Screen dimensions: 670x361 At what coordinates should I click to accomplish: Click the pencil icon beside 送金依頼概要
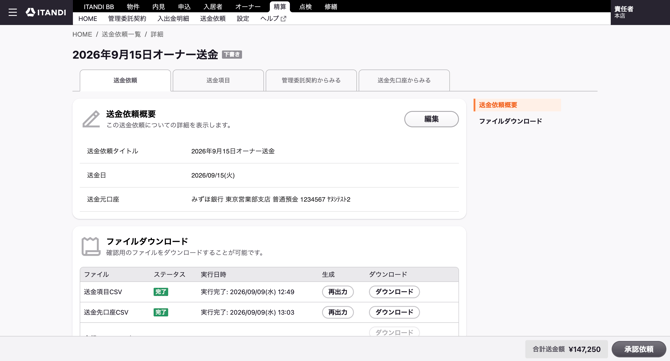coord(91,119)
